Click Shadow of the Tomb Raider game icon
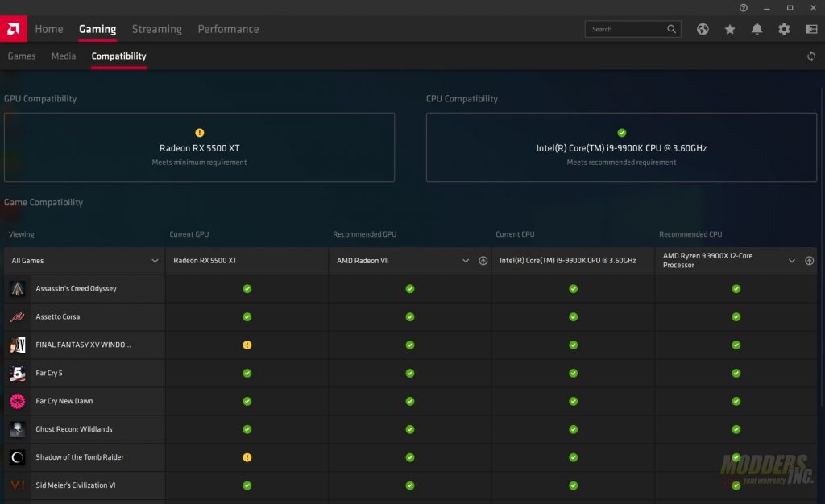 tap(18, 457)
